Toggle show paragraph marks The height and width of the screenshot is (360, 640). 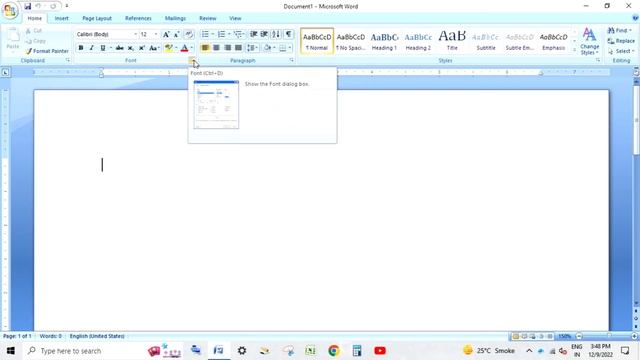(288, 34)
